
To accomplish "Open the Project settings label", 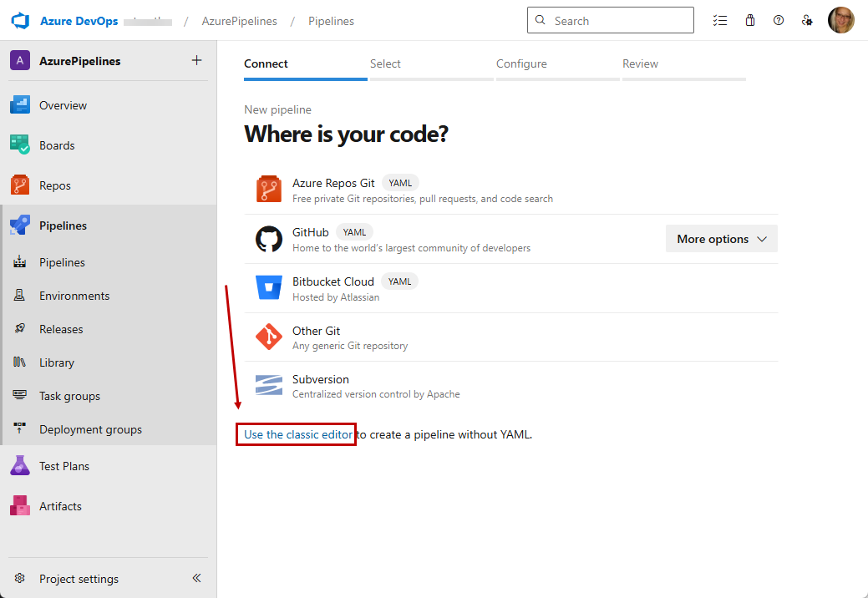I will click(79, 579).
